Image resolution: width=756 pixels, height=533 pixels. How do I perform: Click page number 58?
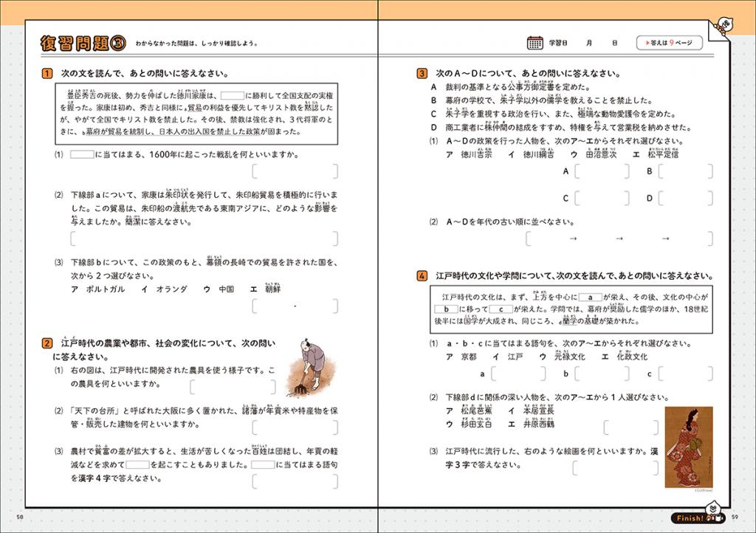[x=20, y=517]
